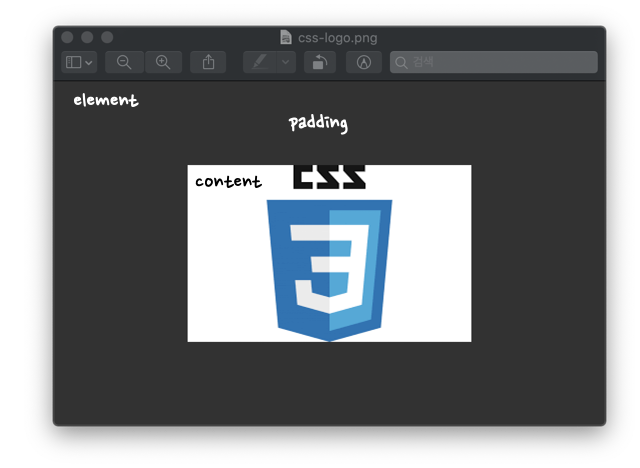Rotate the image left
The height and width of the screenshot is (468, 640).
tap(320, 62)
